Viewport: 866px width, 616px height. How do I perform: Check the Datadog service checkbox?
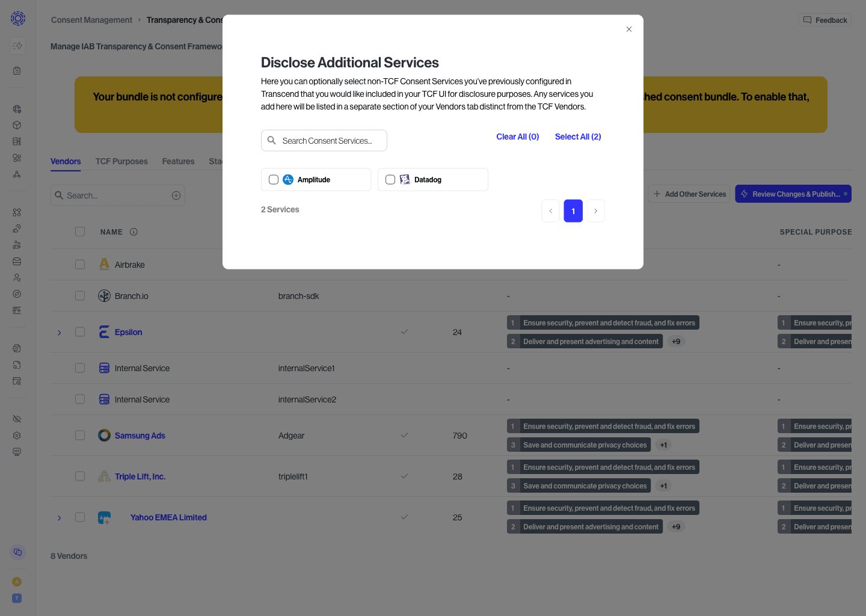tap(390, 179)
